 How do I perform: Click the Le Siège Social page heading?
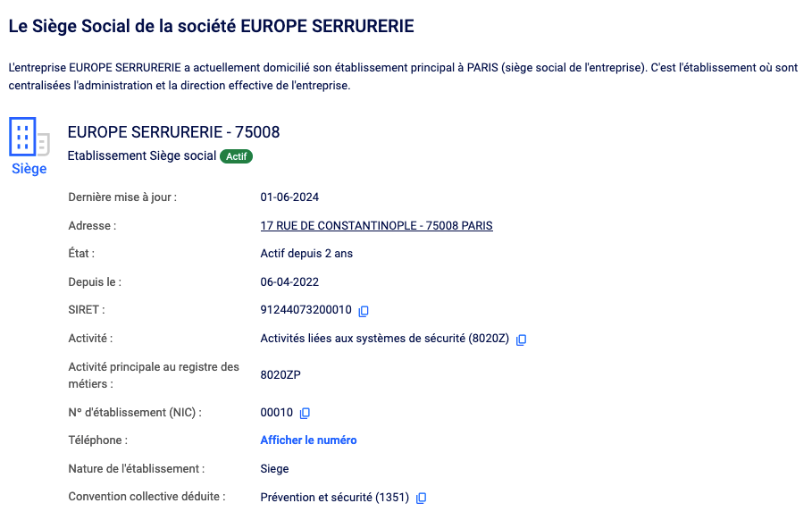pyautogui.click(x=211, y=26)
